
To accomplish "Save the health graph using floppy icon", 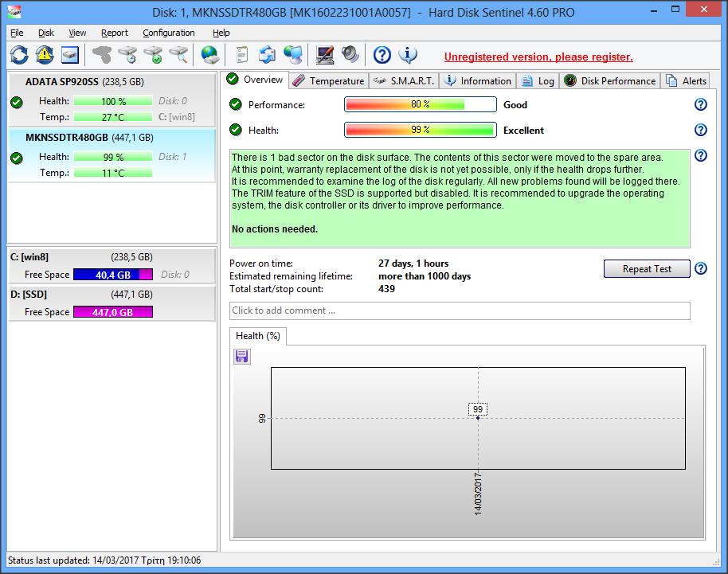I will coord(242,357).
